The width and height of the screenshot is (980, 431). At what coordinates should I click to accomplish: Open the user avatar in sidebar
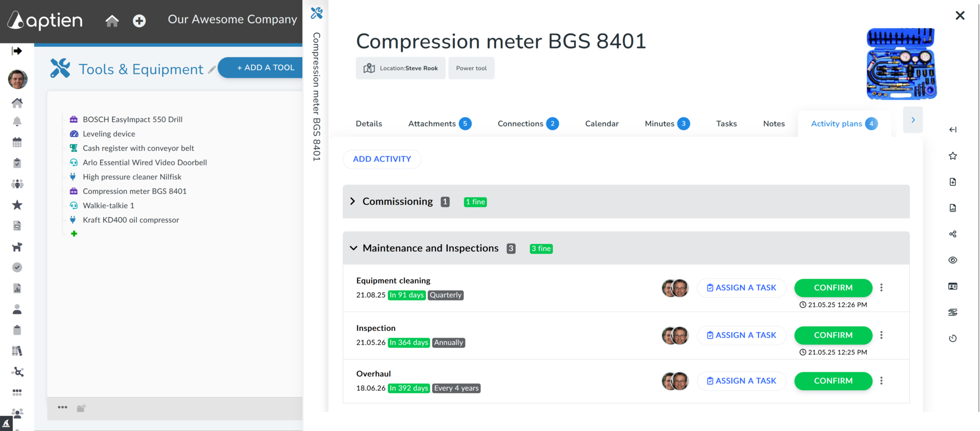[17, 79]
